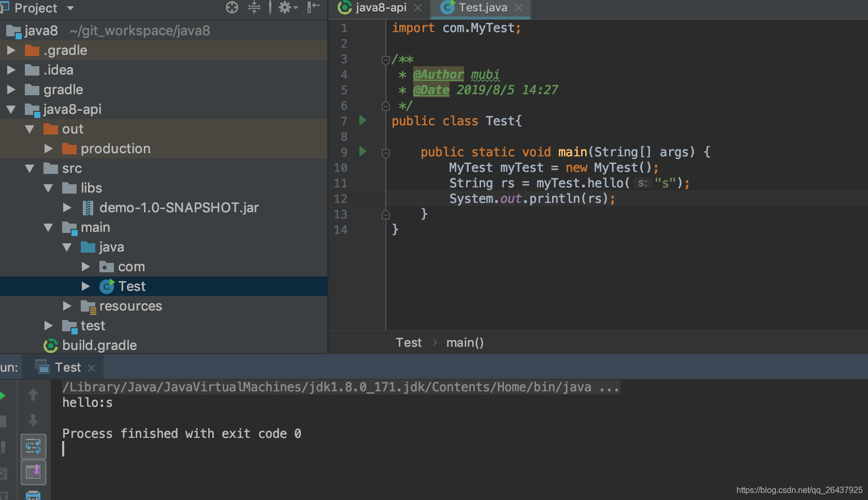The width and height of the screenshot is (868, 500).
Task: Expand the Test class node
Action: [86, 286]
